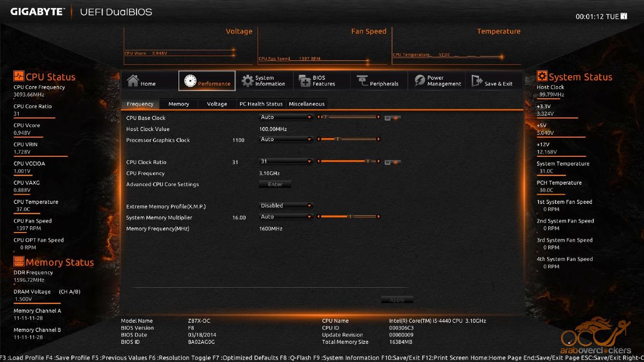Click the System Memory Multiplier slider
The image size is (644, 362).
click(349, 217)
